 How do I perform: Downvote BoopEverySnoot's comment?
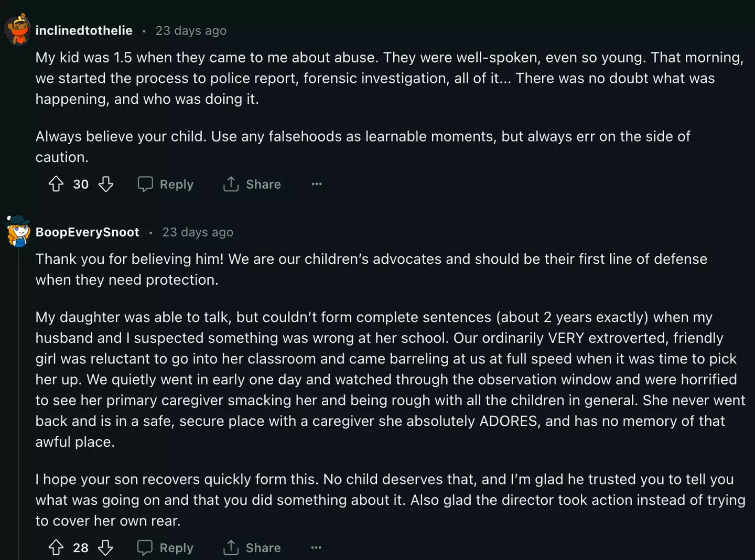pyautogui.click(x=106, y=548)
